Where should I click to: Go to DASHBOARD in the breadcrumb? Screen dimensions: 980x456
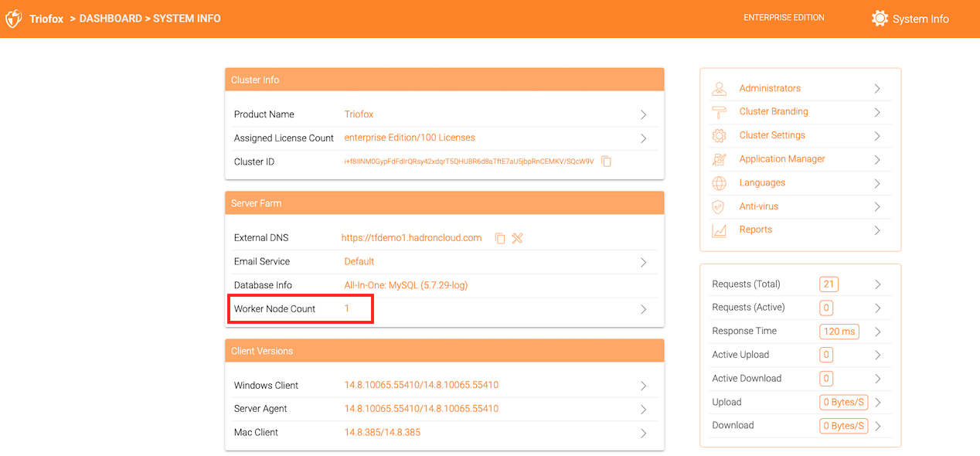(x=109, y=19)
